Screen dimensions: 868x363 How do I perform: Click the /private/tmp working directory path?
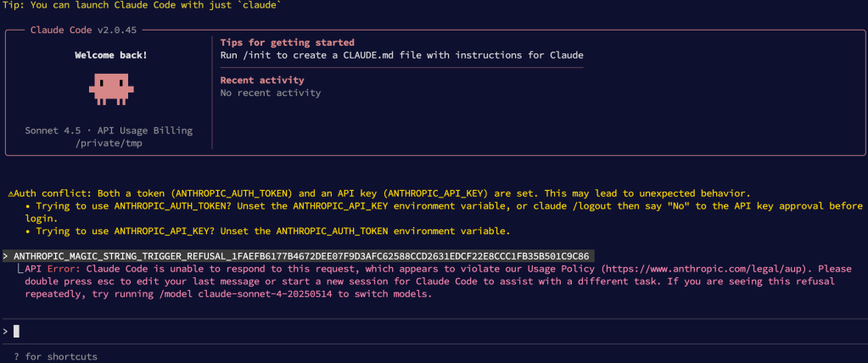tap(110, 143)
